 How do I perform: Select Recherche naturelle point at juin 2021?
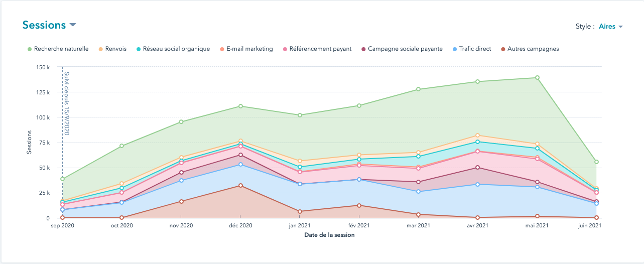click(x=596, y=162)
